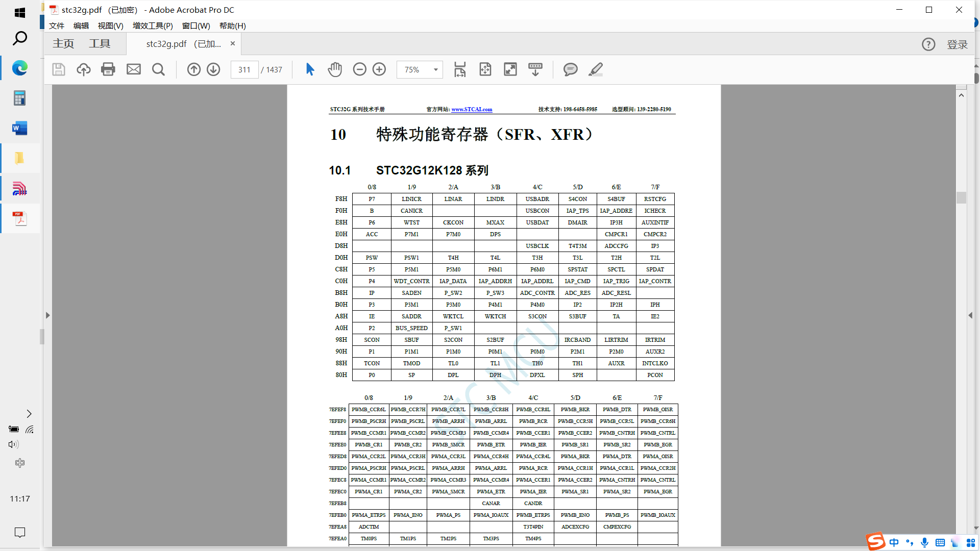This screenshot has width=980, height=551.
Task: Zoom out with the minus icon
Action: click(360, 69)
